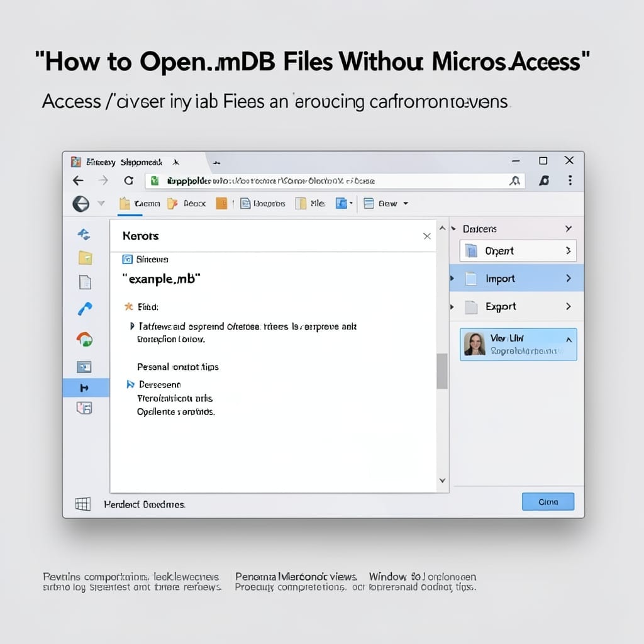
Task: Click the user avatar photo thumbnail
Action: [x=475, y=344]
